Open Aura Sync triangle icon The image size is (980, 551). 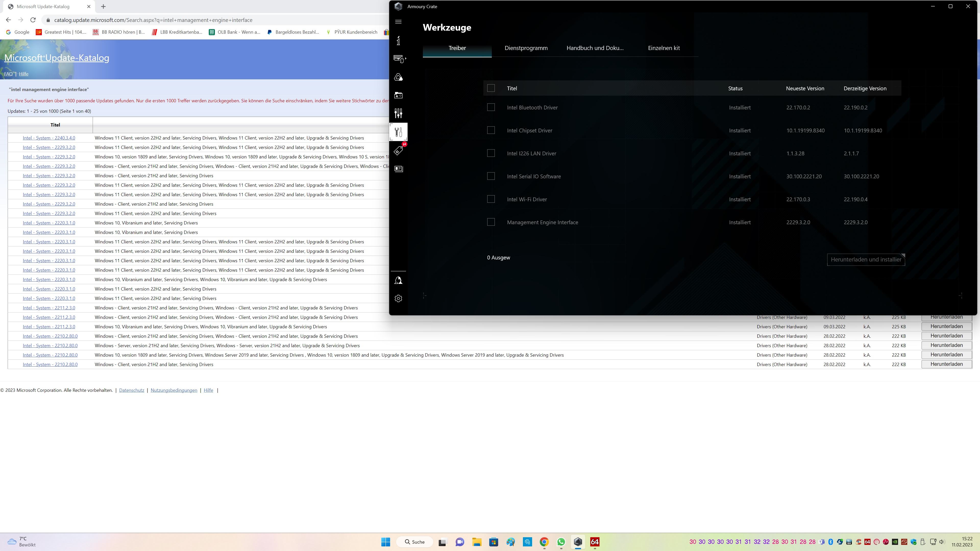click(x=398, y=77)
